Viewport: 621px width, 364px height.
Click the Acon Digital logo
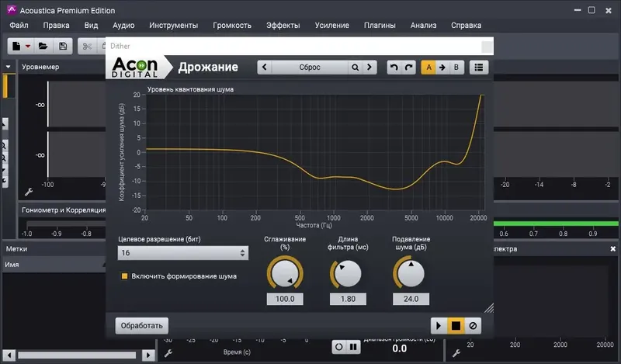pos(134,68)
